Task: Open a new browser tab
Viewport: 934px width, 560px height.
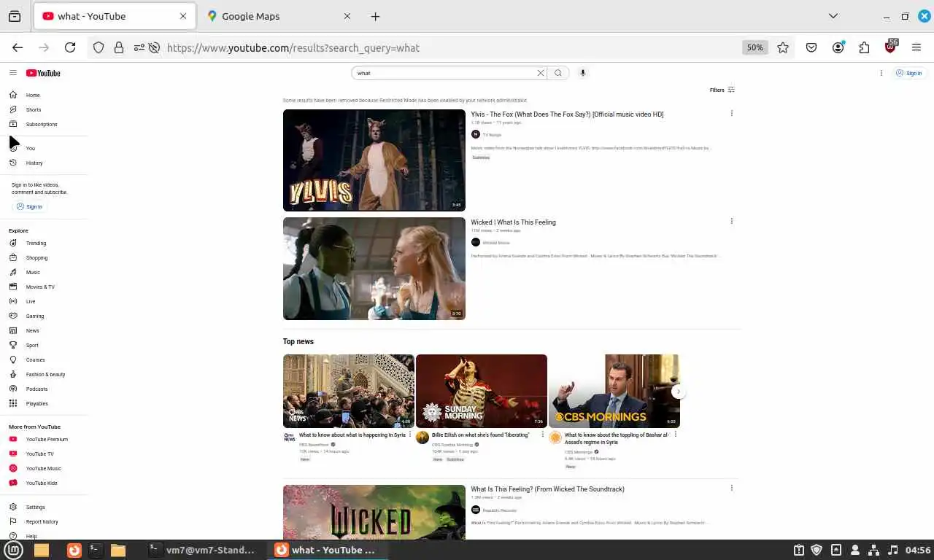Action: point(375,16)
